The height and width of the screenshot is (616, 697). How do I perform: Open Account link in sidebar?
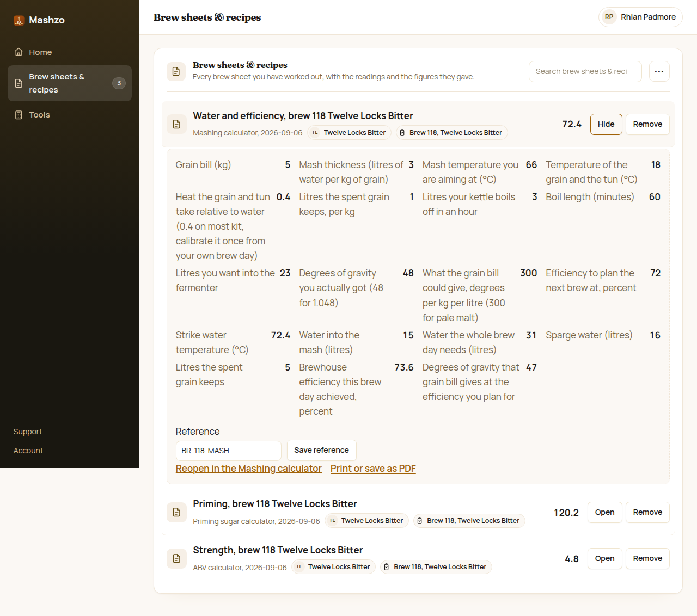28,451
